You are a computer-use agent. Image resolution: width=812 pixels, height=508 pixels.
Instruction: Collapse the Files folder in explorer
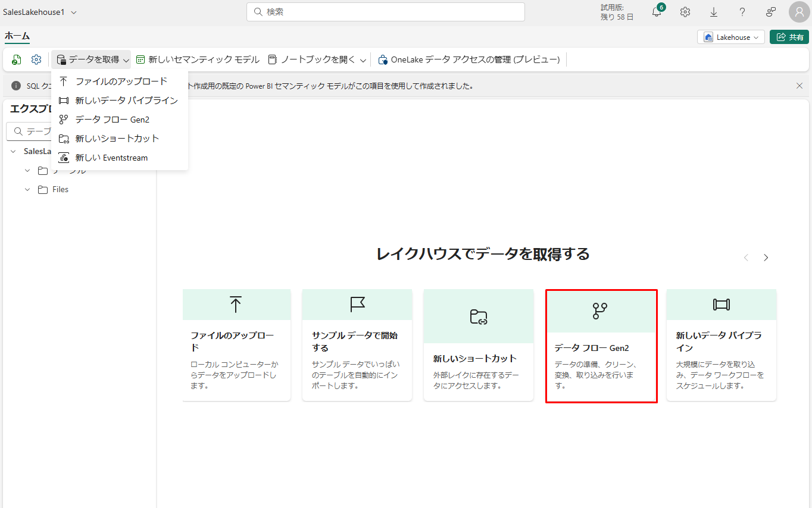27,190
